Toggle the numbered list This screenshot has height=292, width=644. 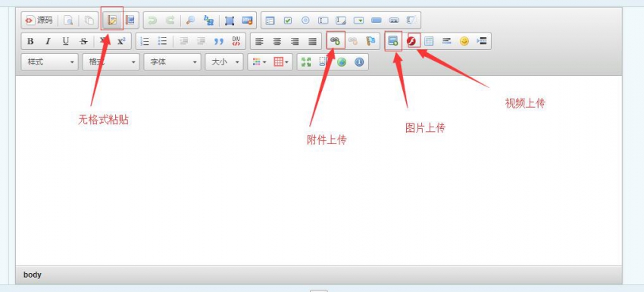(x=145, y=41)
